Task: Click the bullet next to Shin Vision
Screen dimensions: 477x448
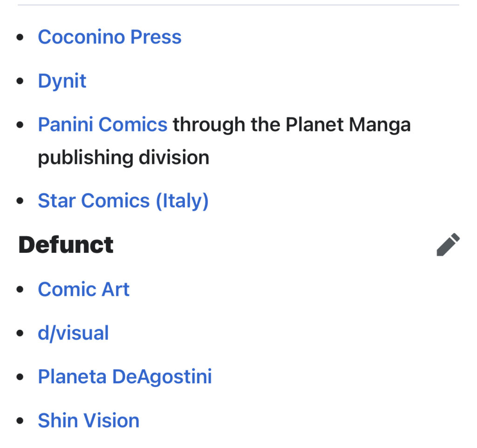Action: tap(20, 421)
